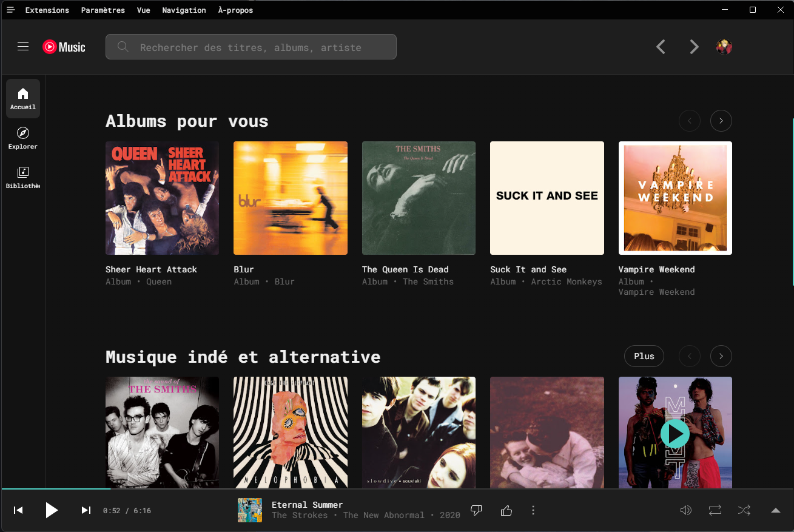Screen dimensions: 794x532
Task: Select The Sound of The Smiths cover
Action: click(163, 433)
